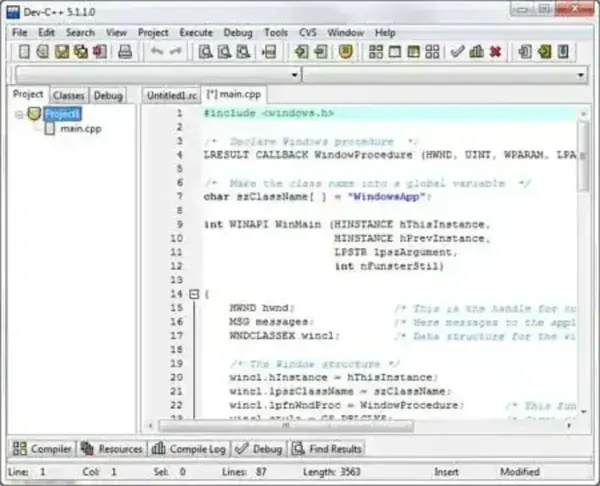This screenshot has height=486, width=600.
Task: Click the red X toolbar icon
Action: (x=495, y=51)
